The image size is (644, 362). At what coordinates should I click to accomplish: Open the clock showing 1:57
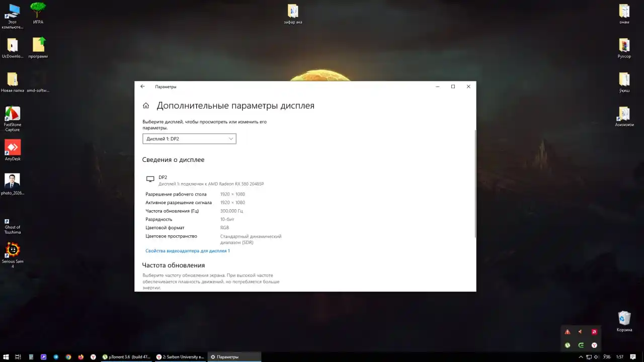620,357
